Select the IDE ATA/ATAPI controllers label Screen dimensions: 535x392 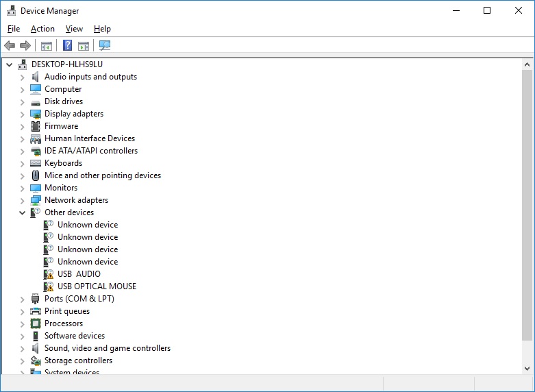[90, 151]
